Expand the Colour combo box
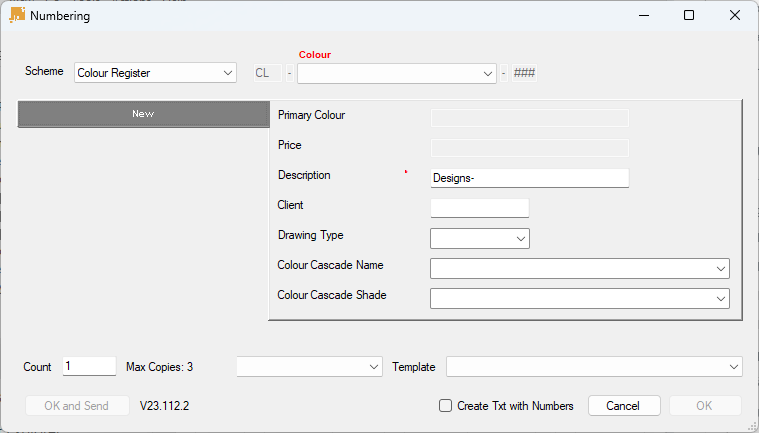Viewport: 759px width, 433px height. click(x=396, y=74)
